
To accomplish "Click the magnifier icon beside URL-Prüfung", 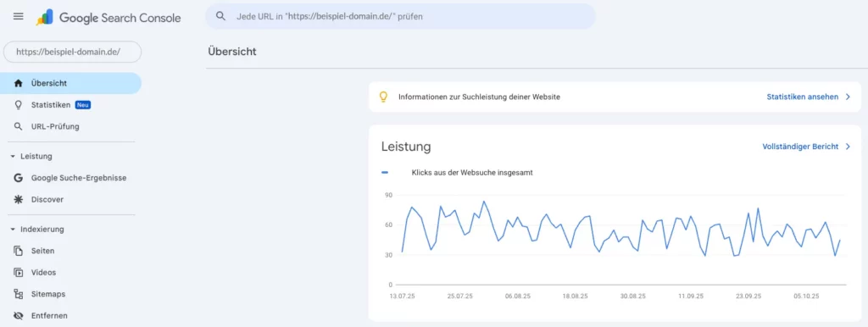I will tap(19, 127).
